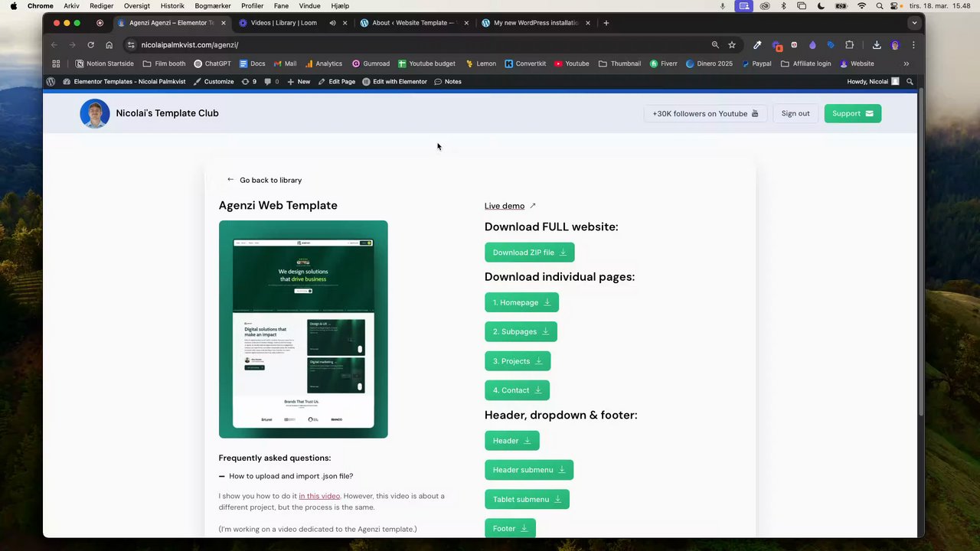
Task: Bookmark this page with the star icon
Action: (732, 45)
